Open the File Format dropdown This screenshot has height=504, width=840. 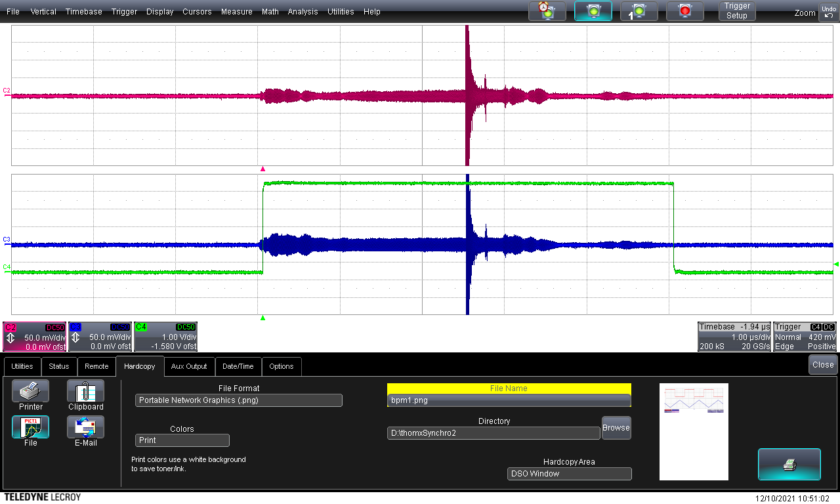click(x=239, y=400)
